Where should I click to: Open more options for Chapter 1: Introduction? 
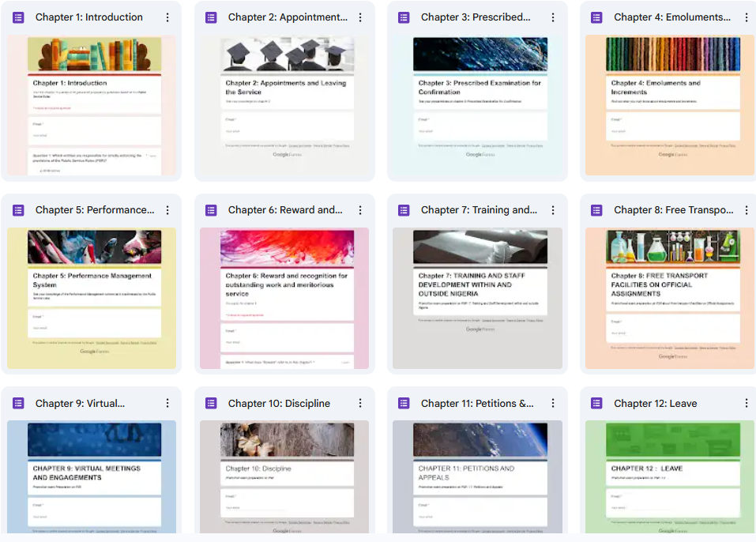[167, 17]
